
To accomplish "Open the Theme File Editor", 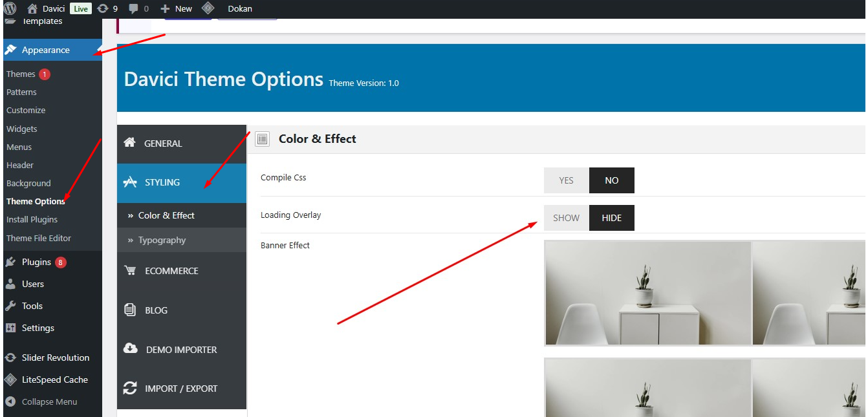I will pyautogui.click(x=39, y=238).
